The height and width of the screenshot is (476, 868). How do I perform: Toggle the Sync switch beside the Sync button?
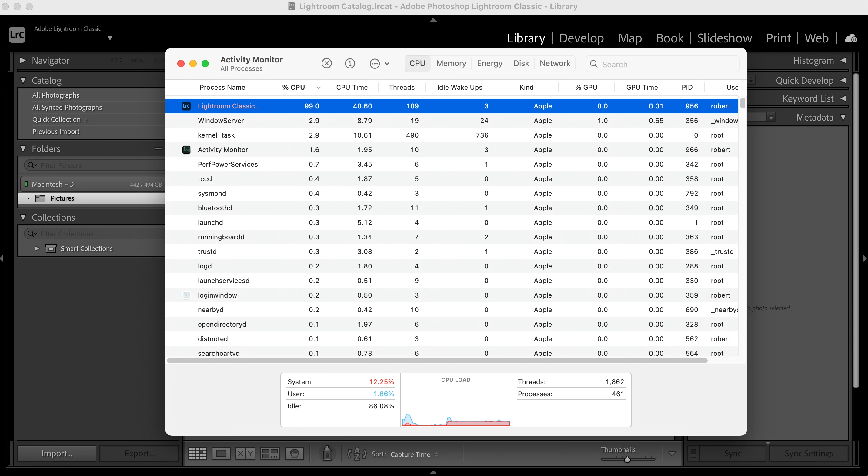coord(693,454)
